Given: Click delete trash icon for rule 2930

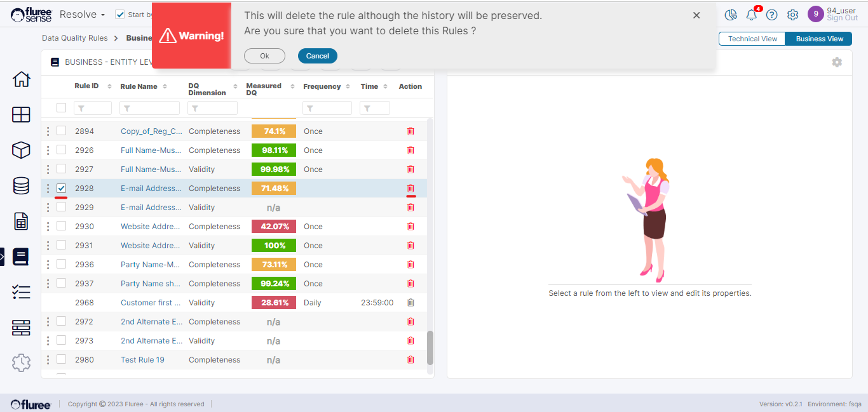Looking at the screenshot, I should 410,227.
